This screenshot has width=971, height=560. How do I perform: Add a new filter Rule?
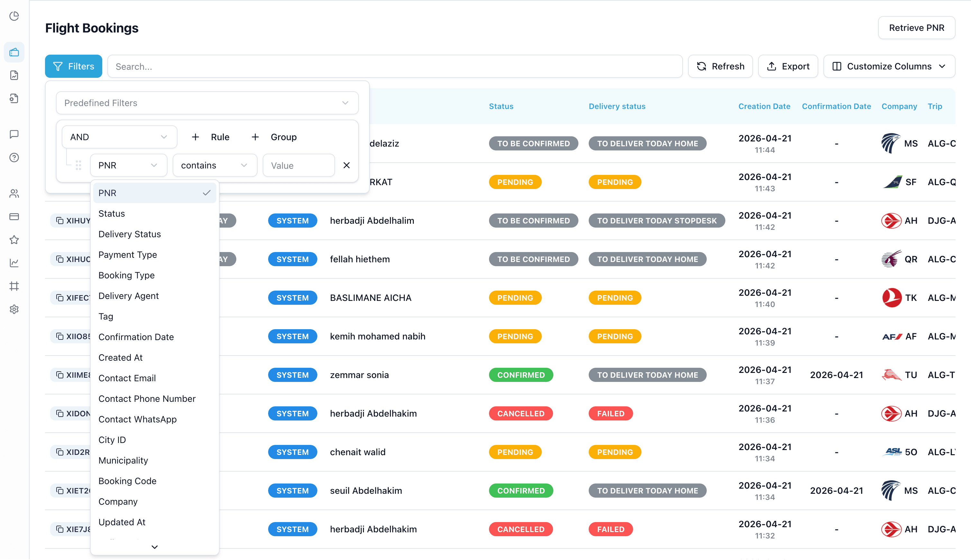pyautogui.click(x=211, y=137)
